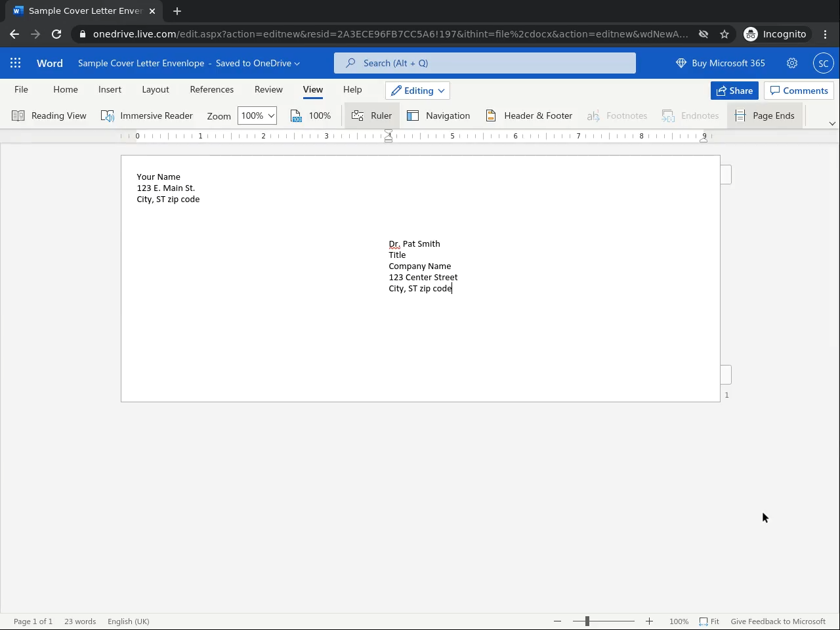
Task: Zoom in using the plus icon
Action: [x=649, y=621]
